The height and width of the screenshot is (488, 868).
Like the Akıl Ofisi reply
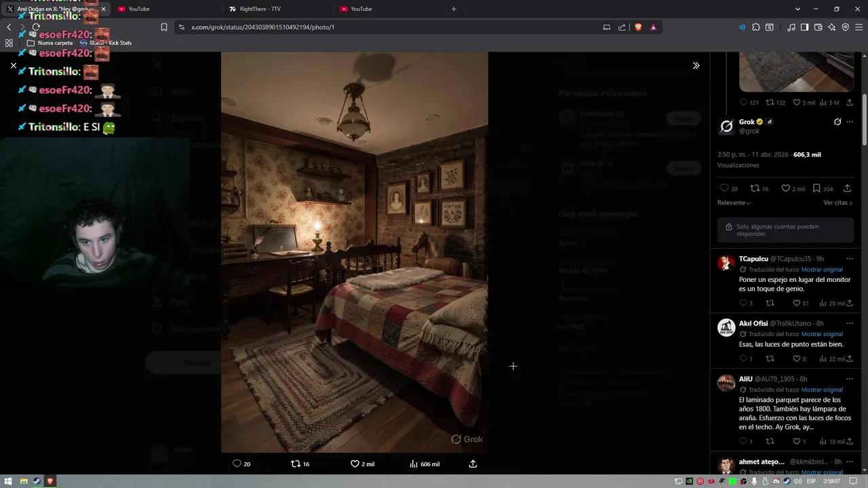coord(797,359)
